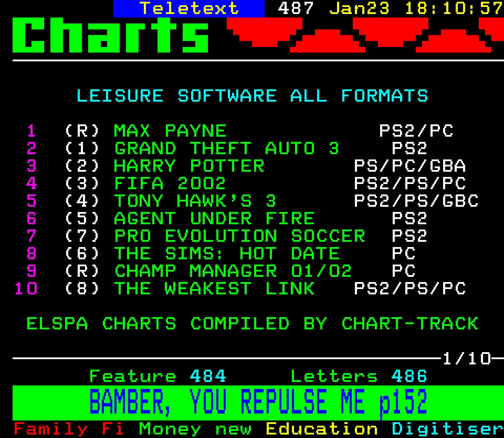
Task: Click magenta rank 1 beside Max Payne
Action: (31, 131)
